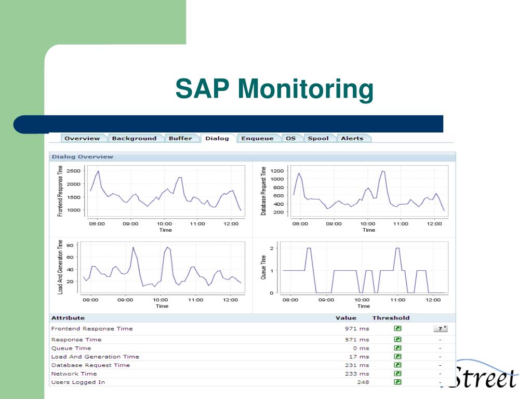Image resolution: width=532 pixels, height=399 pixels.
Task: Click threshold icon for Load And Generation Time
Action: [x=397, y=356]
